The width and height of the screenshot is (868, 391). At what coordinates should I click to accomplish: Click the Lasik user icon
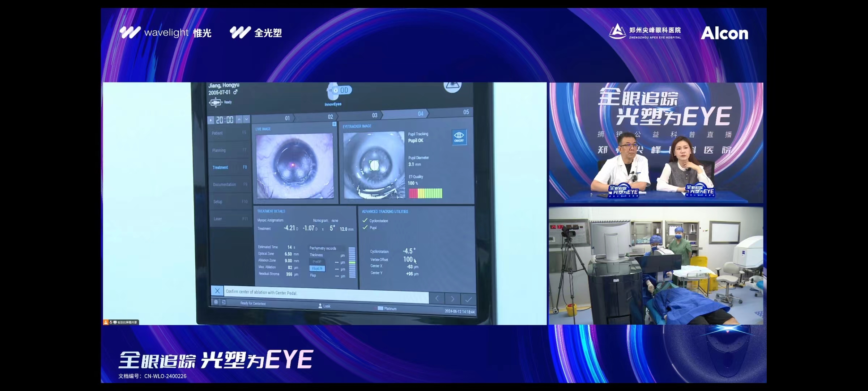coord(320,306)
